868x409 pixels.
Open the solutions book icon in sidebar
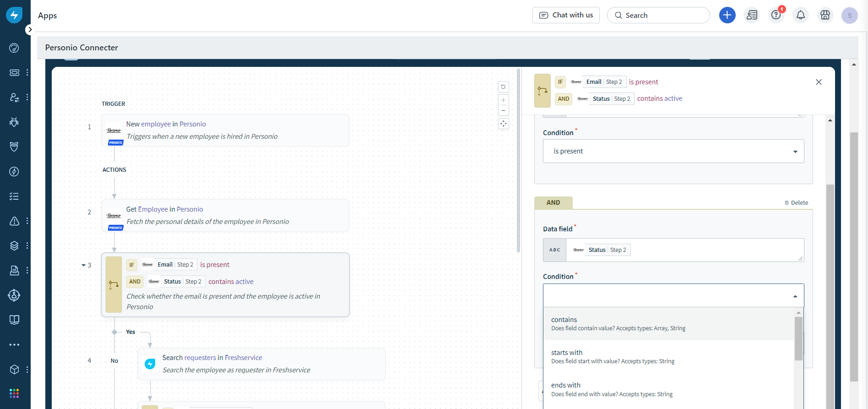coord(14,320)
